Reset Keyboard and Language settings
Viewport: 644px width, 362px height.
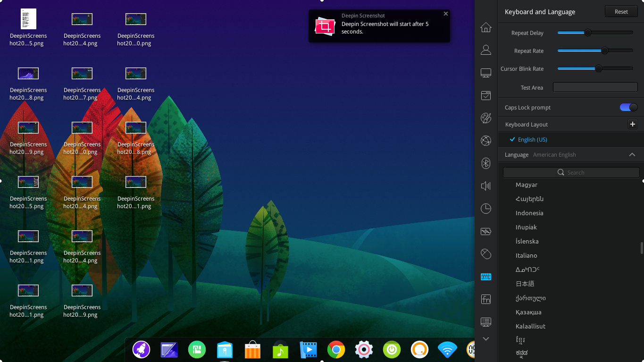(x=621, y=11)
